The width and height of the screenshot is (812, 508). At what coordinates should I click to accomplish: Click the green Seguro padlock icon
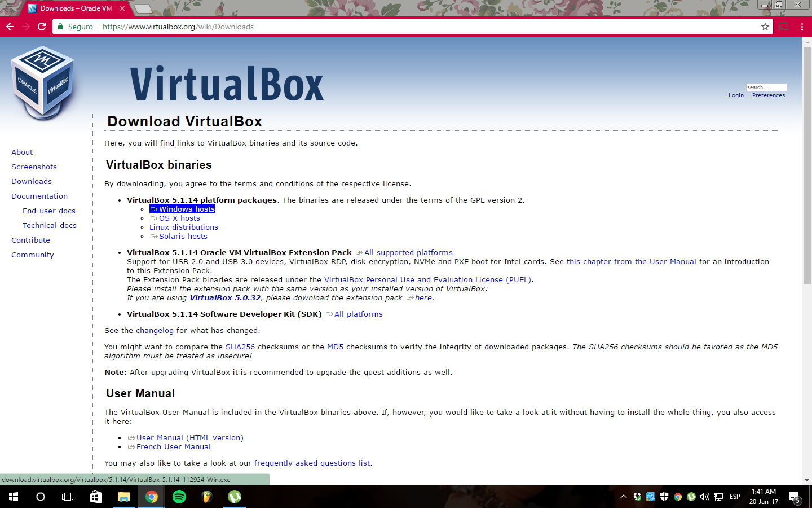pos(60,27)
